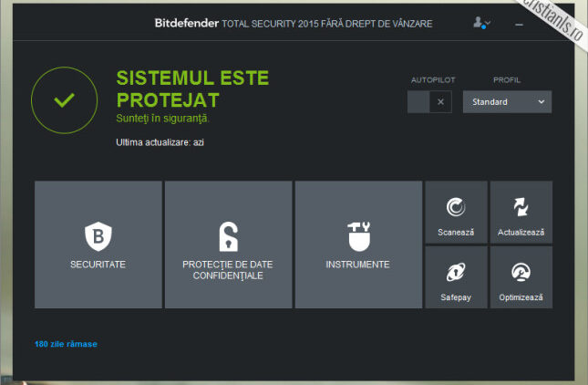Minimize the Bitdefender window
The image size is (588, 385).
pos(519,23)
